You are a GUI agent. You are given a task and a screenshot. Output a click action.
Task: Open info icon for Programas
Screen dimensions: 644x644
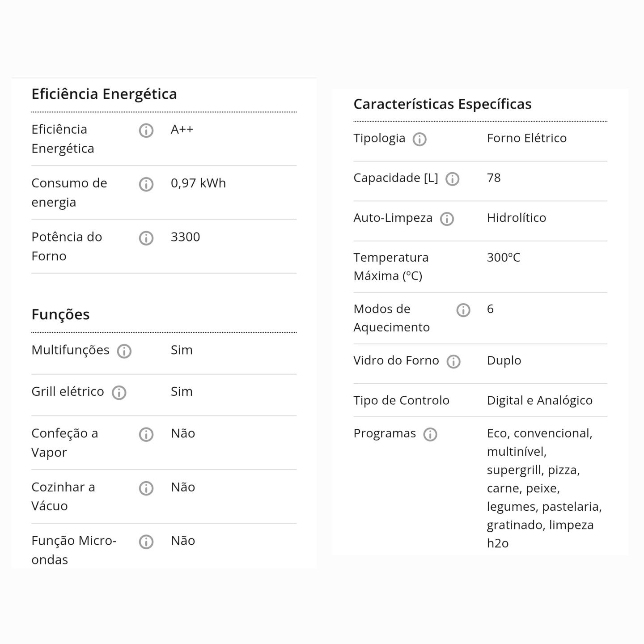[x=430, y=434]
